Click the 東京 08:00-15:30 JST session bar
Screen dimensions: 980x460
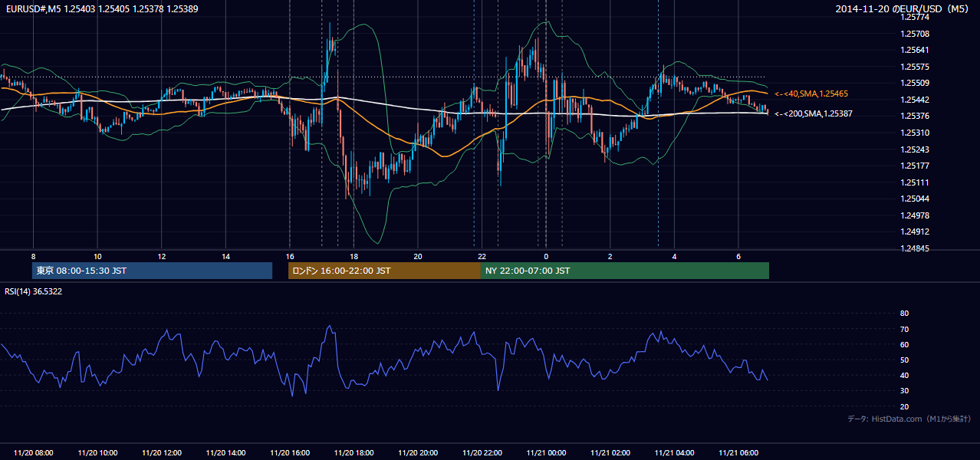pos(152,271)
